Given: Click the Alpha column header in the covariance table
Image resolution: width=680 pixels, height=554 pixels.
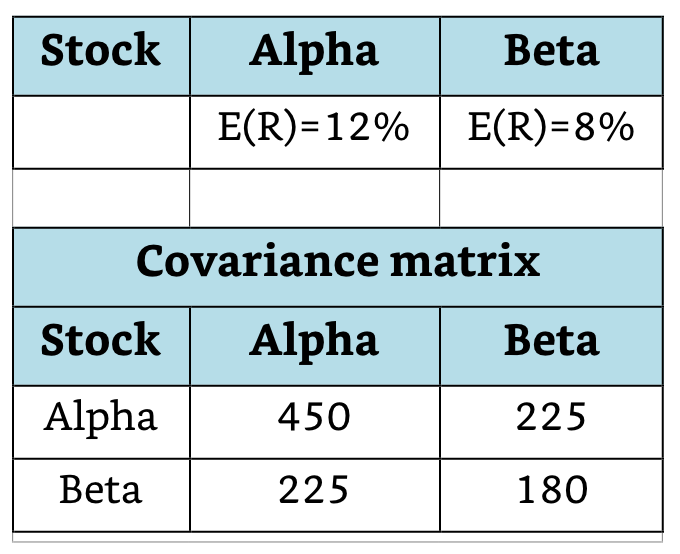Looking at the screenshot, I should (x=314, y=341).
